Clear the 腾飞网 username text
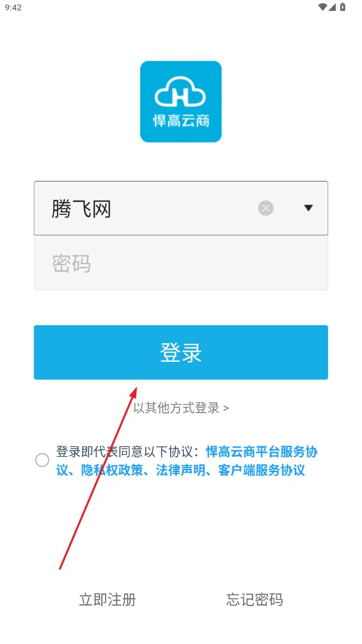 coord(266,208)
